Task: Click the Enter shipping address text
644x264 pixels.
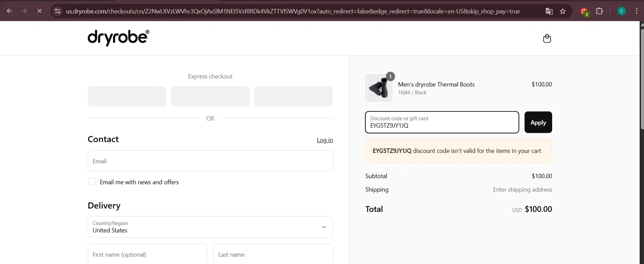Action: point(522,190)
